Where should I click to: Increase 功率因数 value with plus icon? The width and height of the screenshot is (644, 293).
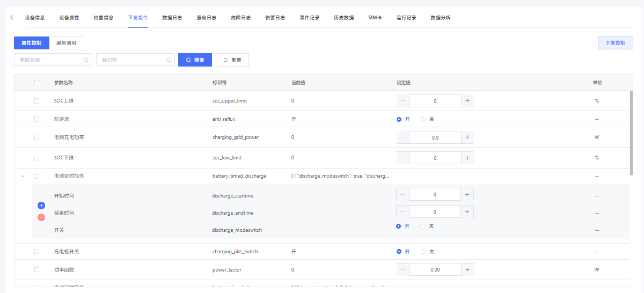[467, 270]
